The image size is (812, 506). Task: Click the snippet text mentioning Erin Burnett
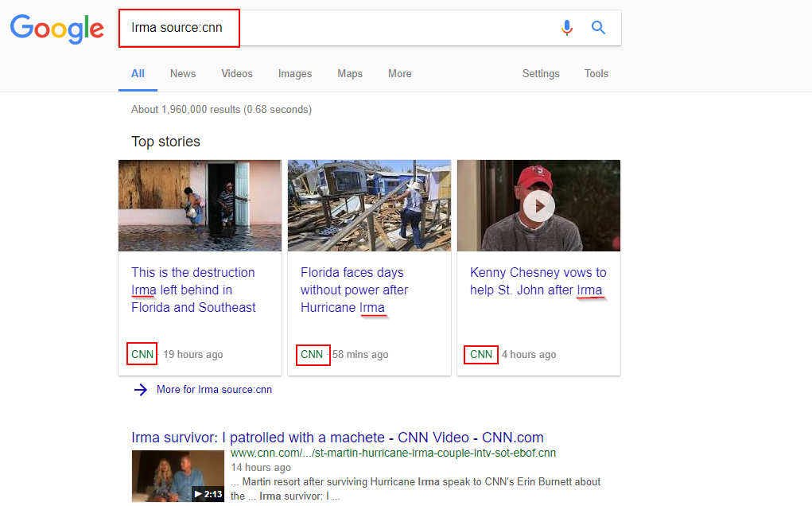pos(415,489)
